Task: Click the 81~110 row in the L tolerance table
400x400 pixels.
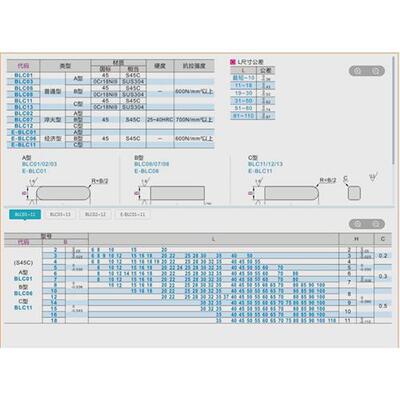Action: coord(253,116)
